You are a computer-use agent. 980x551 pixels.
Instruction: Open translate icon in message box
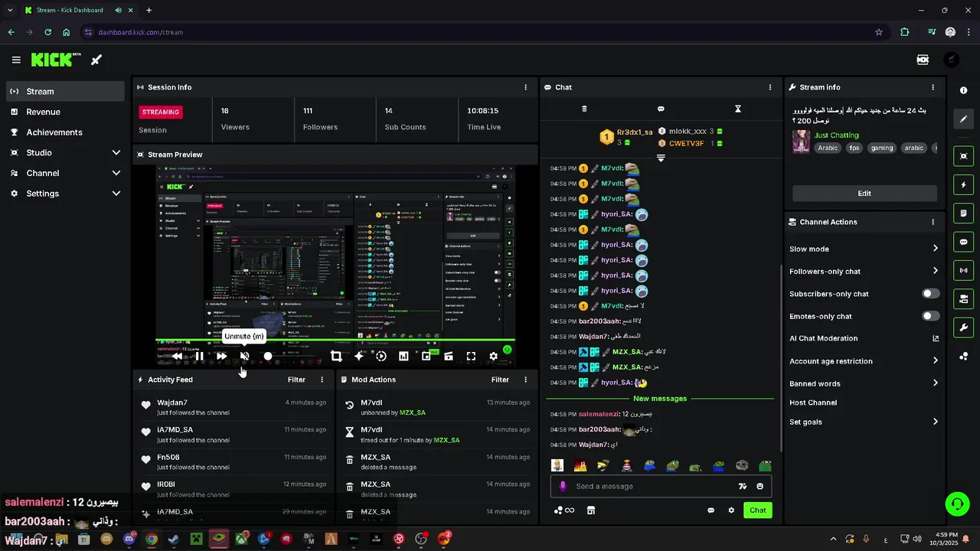(x=742, y=486)
